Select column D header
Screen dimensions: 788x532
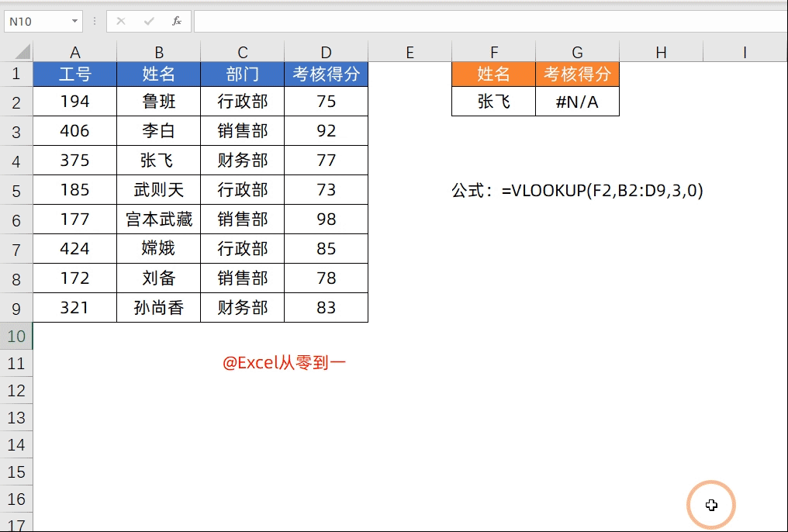(x=325, y=52)
